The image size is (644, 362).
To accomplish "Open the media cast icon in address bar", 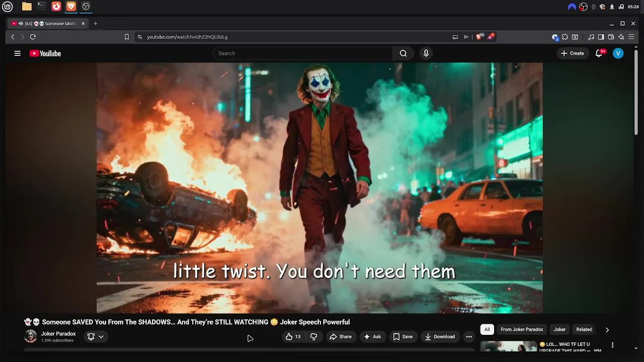I will [455, 37].
